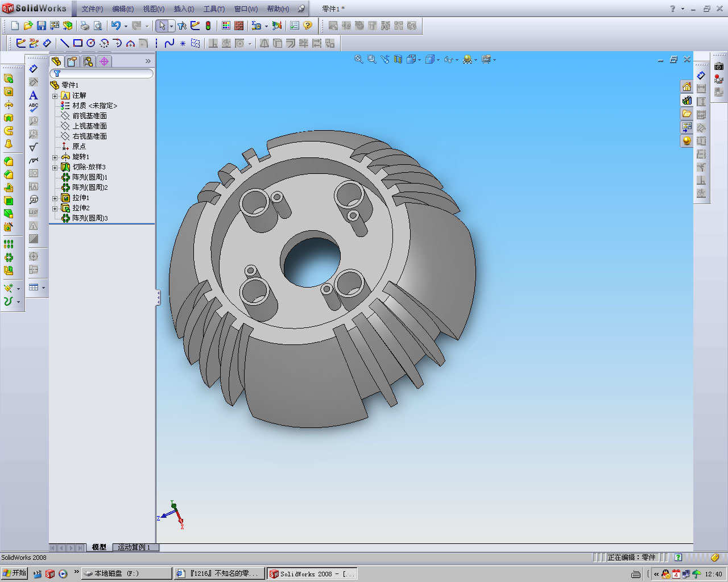The image size is (728, 582).
Task: Open the 本地磁盘 (F:) taskbar window
Action: coord(126,573)
